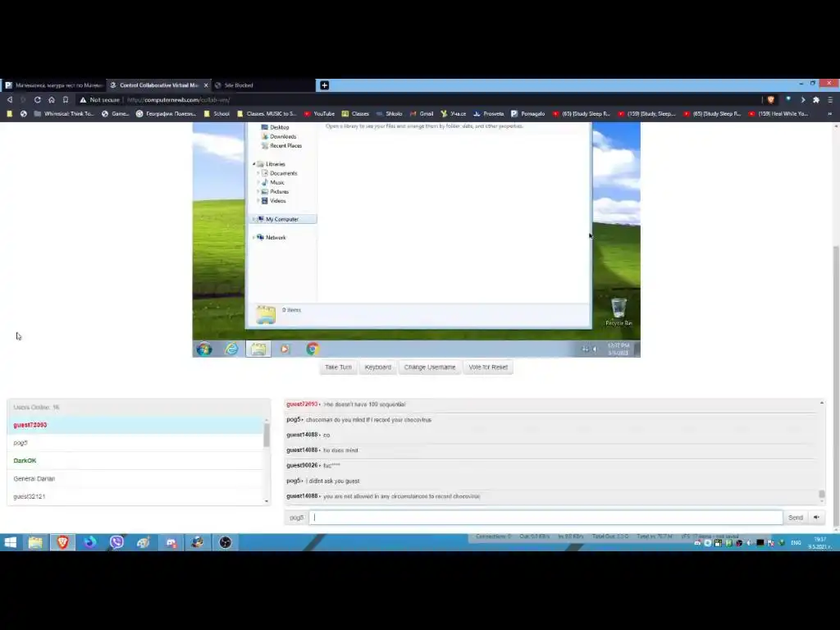Select Recent Places in the VM explorer sidebar
The height and width of the screenshot is (630, 840).
click(281, 146)
